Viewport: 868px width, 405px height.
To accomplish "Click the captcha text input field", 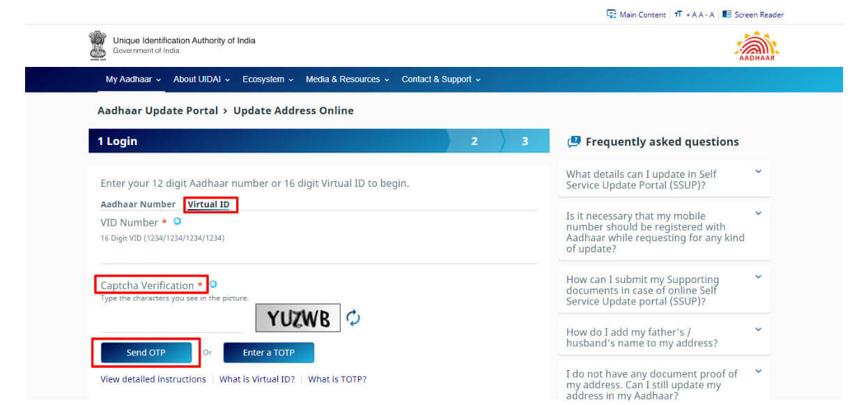I will (x=172, y=322).
